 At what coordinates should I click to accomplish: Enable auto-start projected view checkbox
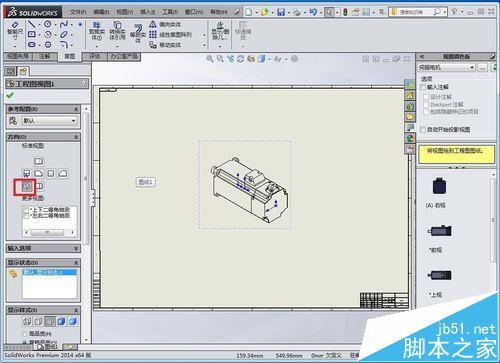pyautogui.click(x=423, y=129)
